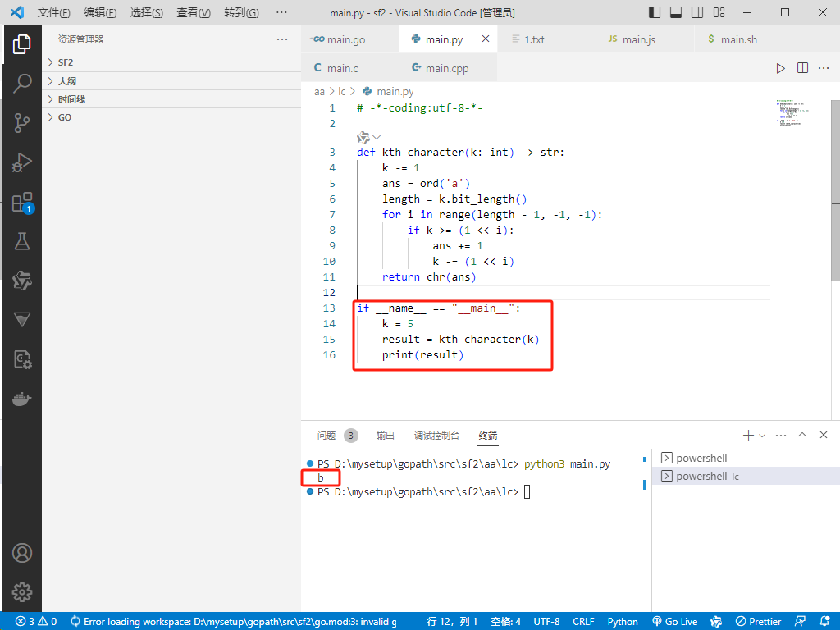
Task: Split the editor to the right
Action: 802,68
